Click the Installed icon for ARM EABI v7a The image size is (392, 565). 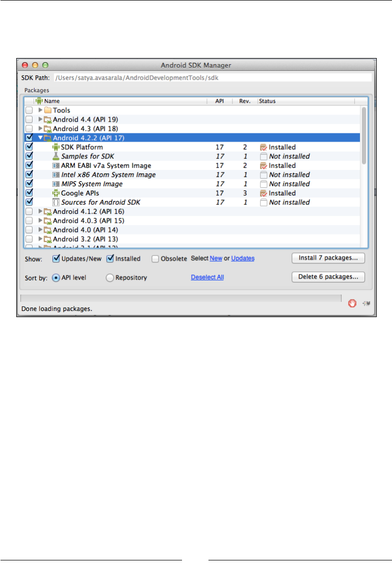tap(263, 166)
